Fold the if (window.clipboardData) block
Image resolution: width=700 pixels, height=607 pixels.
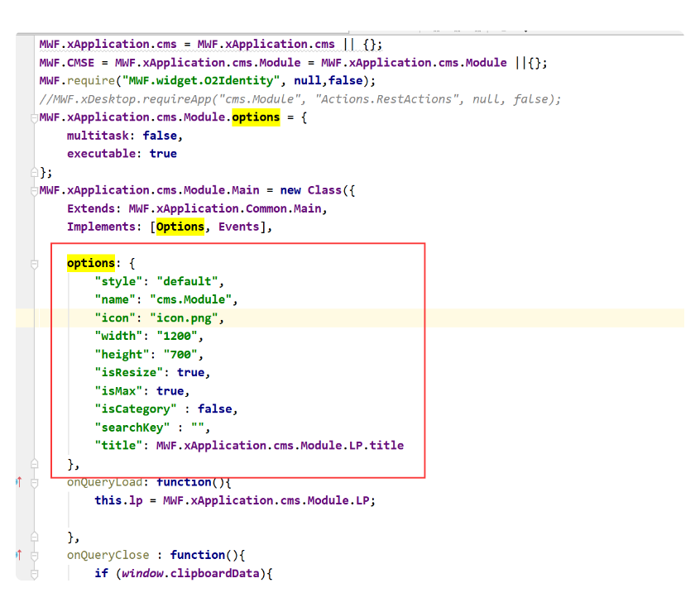click(34, 573)
